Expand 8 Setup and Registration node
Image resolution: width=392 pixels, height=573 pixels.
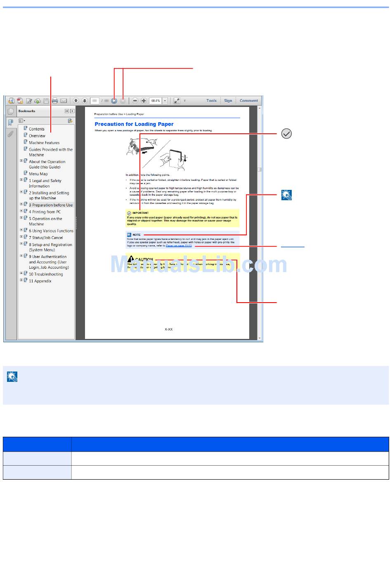click(21, 244)
